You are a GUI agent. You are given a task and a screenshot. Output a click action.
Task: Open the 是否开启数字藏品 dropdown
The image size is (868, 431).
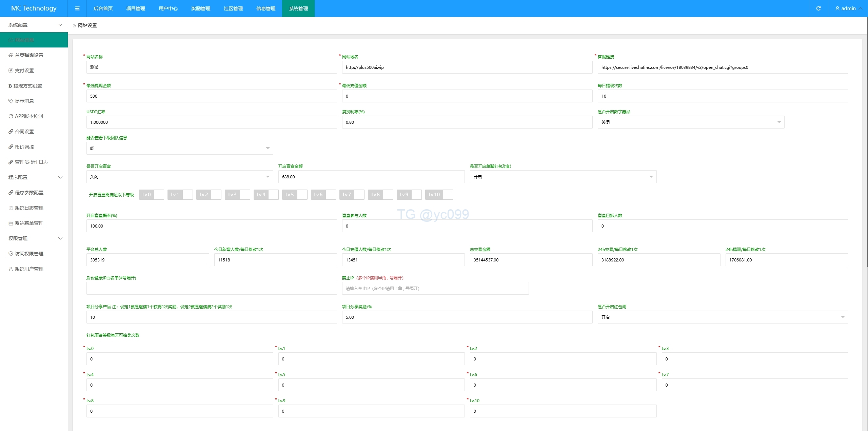[691, 122]
